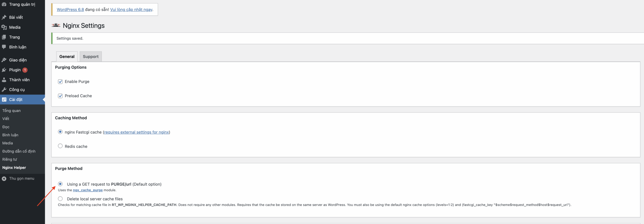Uncheck the Enable Purge checkbox
This screenshot has height=224, width=644.
pos(60,82)
